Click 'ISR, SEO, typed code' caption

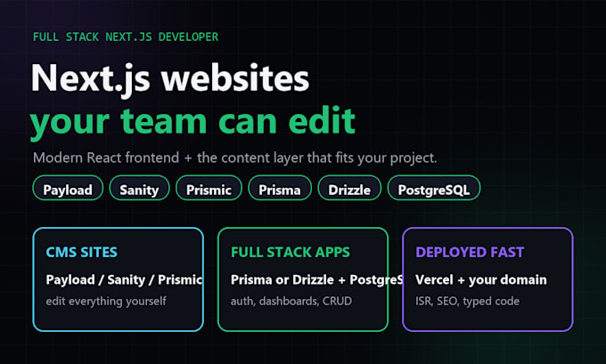click(x=468, y=301)
